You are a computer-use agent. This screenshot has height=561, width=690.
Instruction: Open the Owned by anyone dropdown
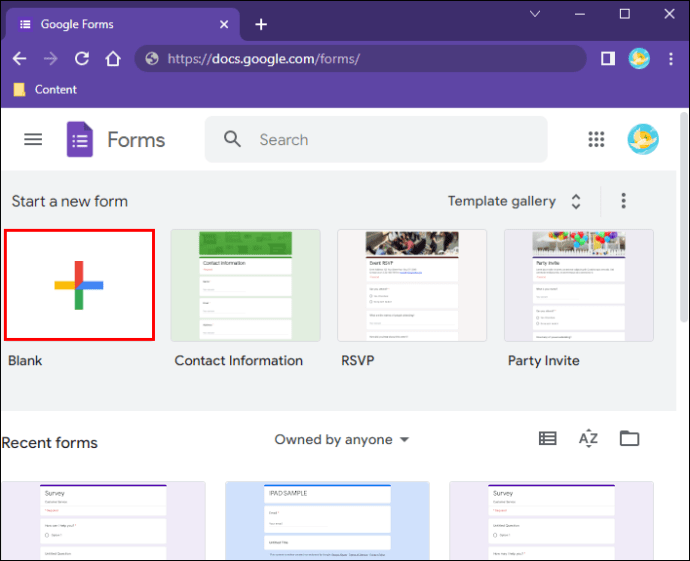[342, 440]
